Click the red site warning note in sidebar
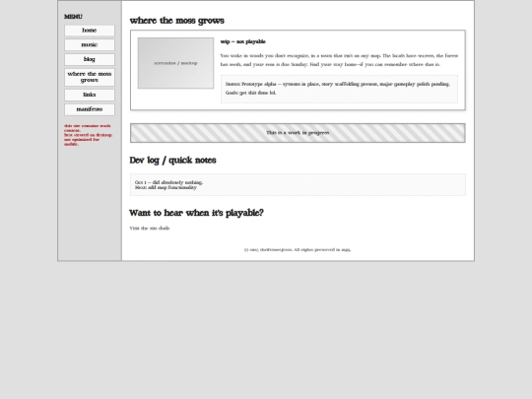This screenshot has width=532, height=399. pos(89,135)
